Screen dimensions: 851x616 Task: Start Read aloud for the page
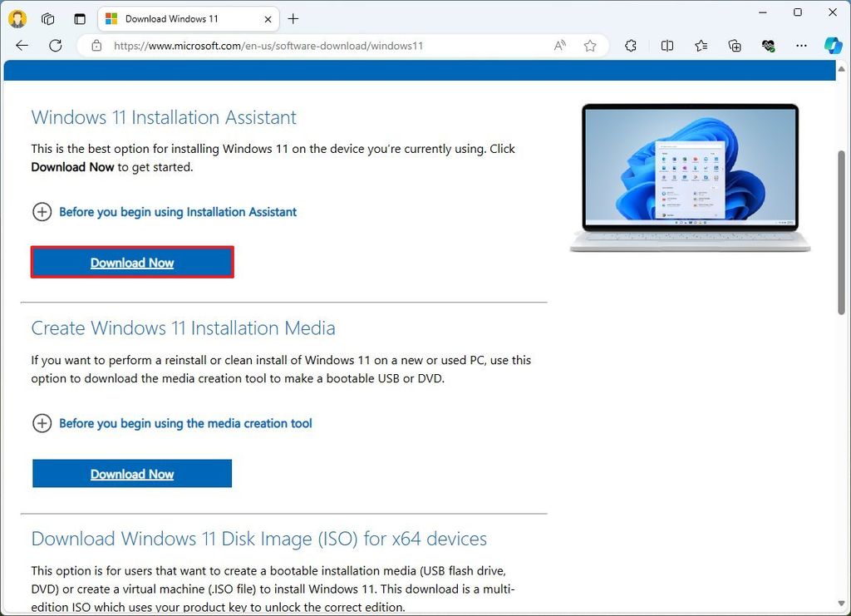pos(558,46)
